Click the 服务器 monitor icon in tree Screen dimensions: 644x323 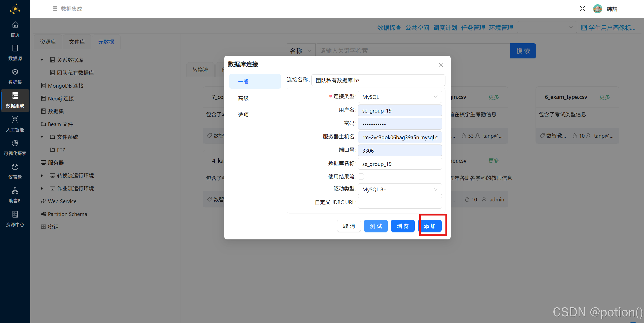coord(43,163)
